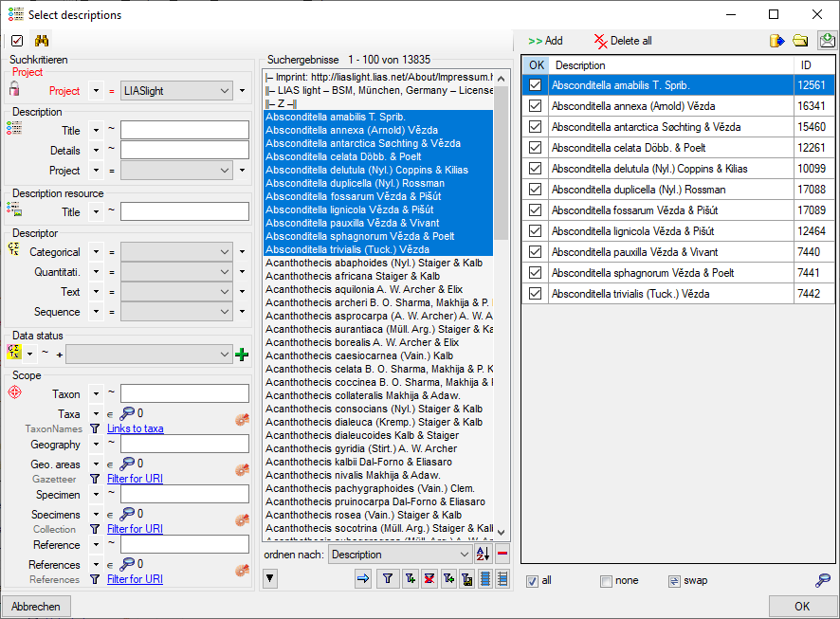Click the TaxonNames filter funnel icon
The height and width of the screenshot is (619, 840).
click(x=95, y=428)
